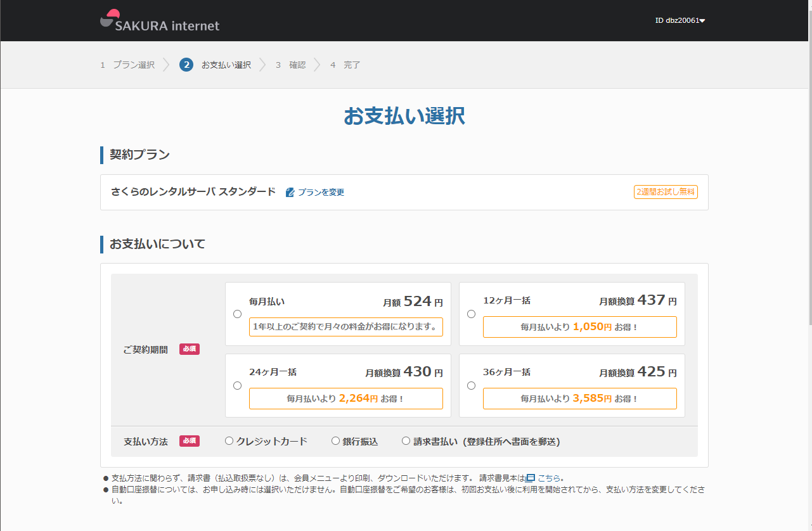Screen dimensions: 812x531
Task: Click the お支払いについて section heading
Action: point(157,244)
